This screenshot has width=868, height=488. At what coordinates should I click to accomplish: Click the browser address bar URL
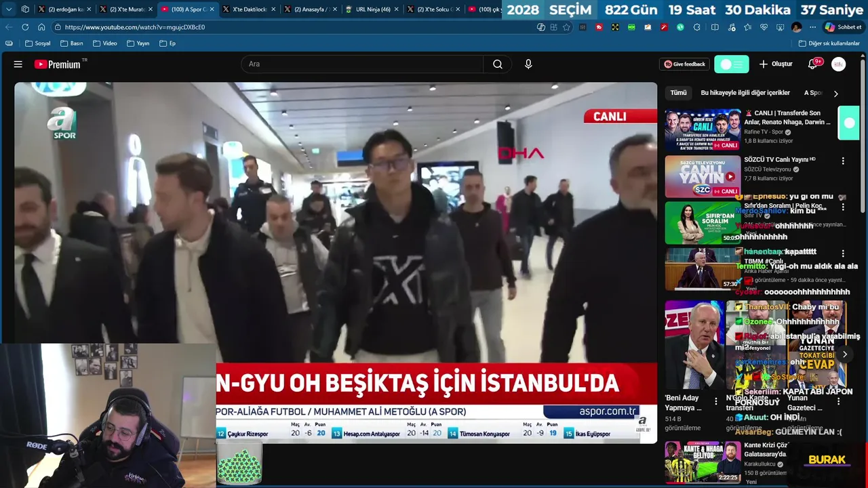[135, 27]
